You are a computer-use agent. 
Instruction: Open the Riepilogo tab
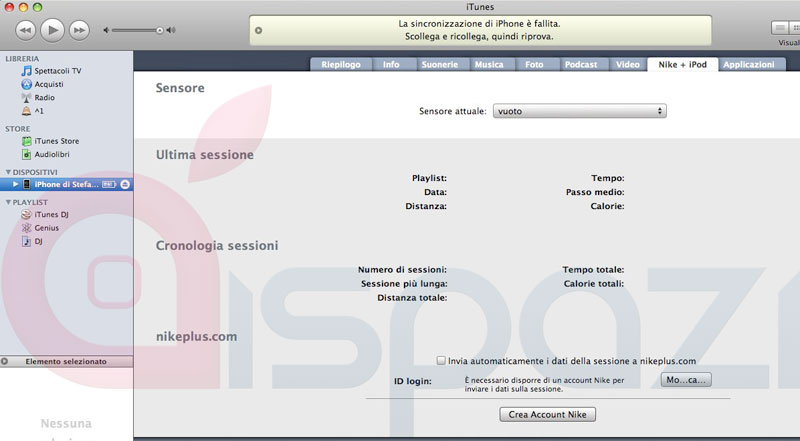click(x=341, y=64)
